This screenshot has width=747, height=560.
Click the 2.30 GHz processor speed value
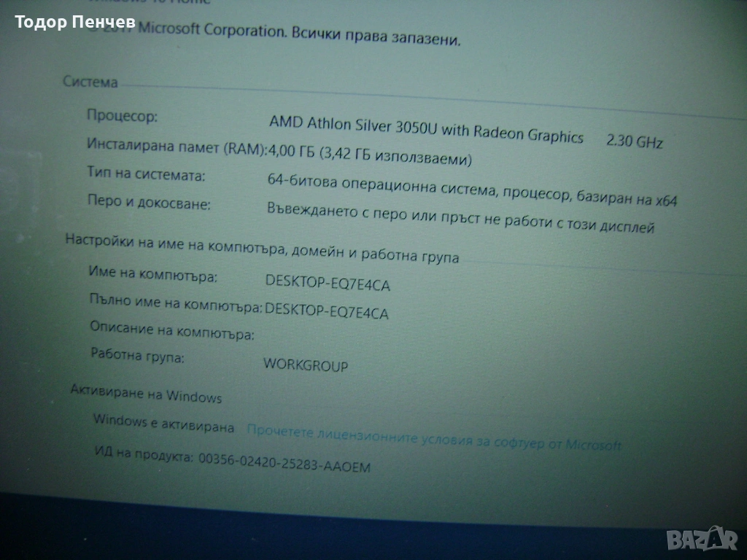pyautogui.click(x=634, y=141)
